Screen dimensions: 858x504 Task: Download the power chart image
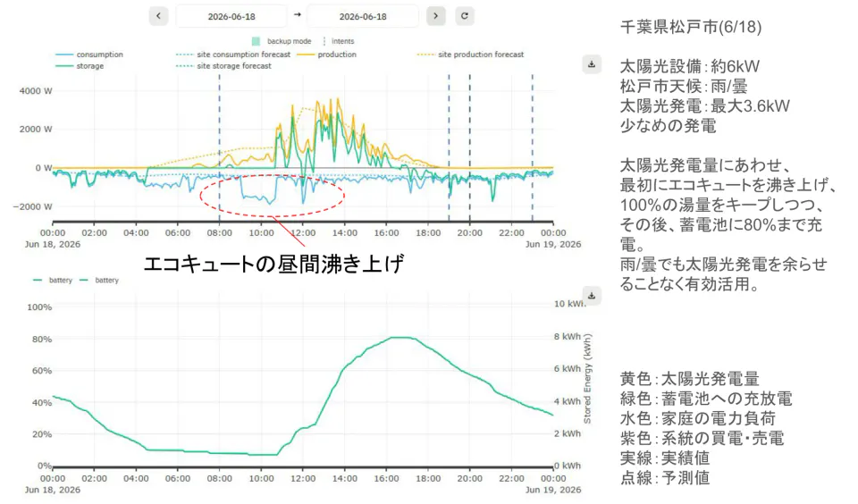point(592,64)
